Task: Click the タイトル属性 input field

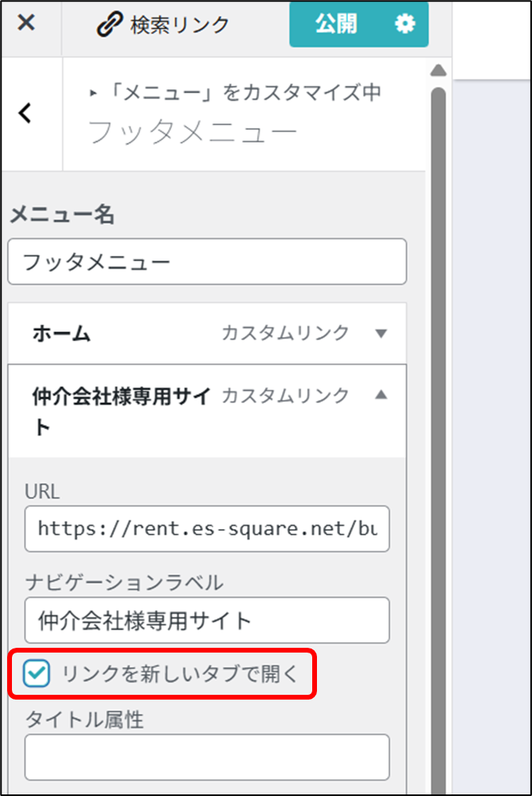Action: [207, 756]
